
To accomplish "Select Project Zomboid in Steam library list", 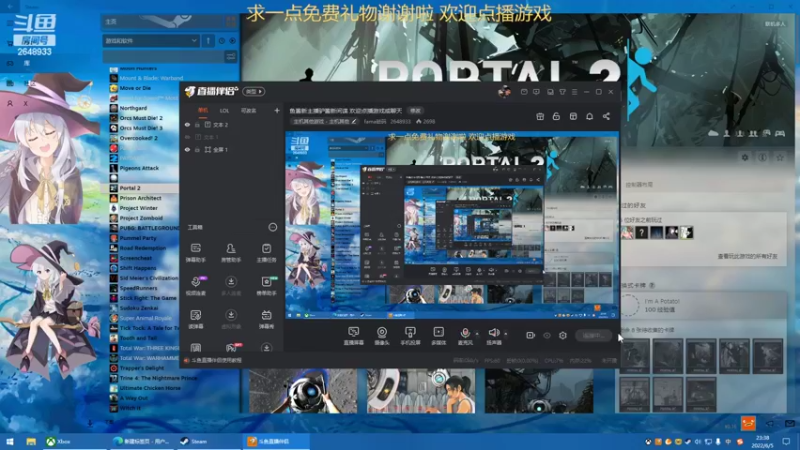I will (x=144, y=218).
